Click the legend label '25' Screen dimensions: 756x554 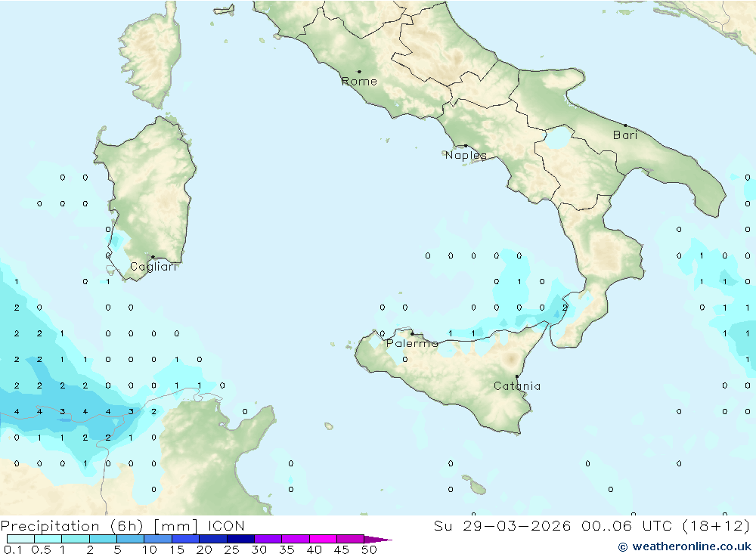click(x=231, y=549)
